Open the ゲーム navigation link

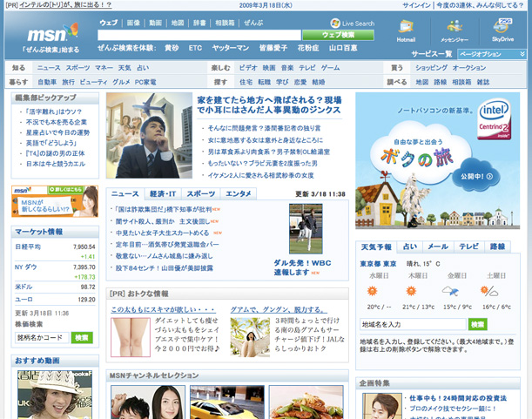point(330,68)
